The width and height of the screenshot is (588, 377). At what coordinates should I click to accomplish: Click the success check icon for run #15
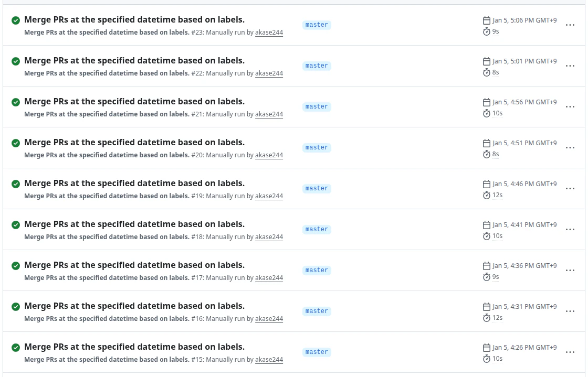pyautogui.click(x=16, y=347)
